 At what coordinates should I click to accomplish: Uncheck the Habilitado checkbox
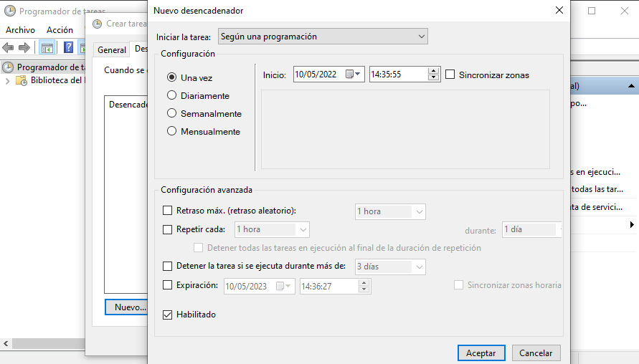click(x=168, y=315)
